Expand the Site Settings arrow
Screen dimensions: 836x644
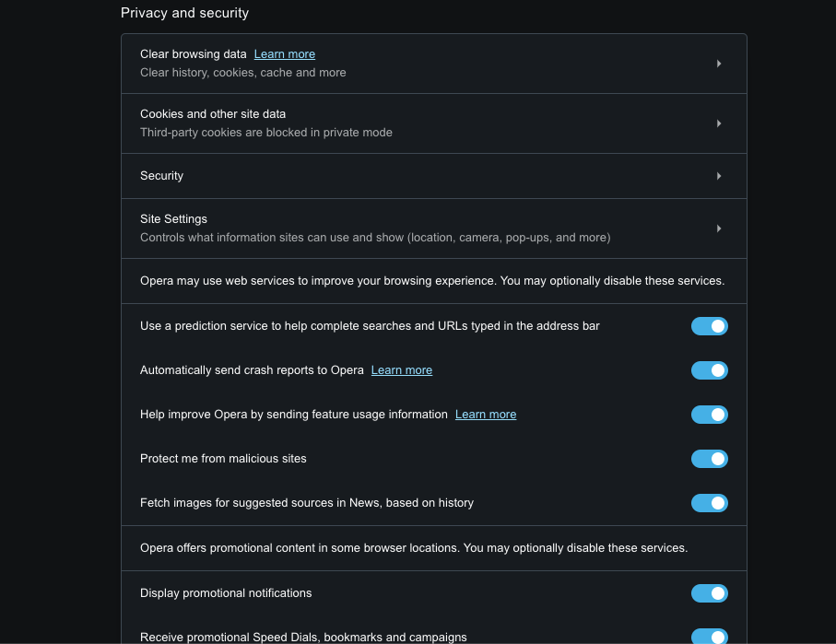point(719,228)
